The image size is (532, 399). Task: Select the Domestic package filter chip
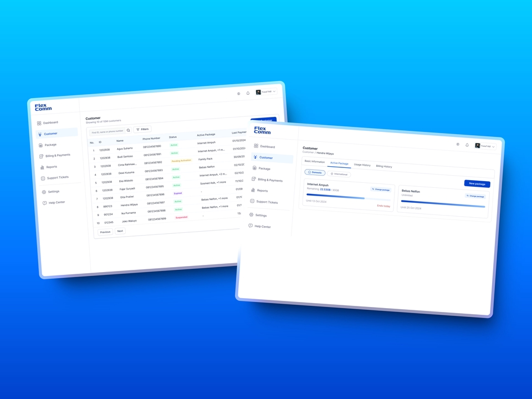pos(315,172)
